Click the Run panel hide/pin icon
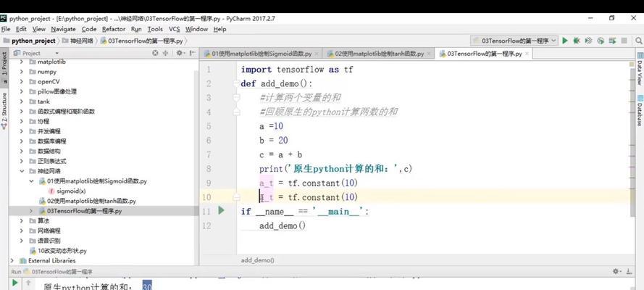The height and width of the screenshot is (290, 644). pyautogui.click(x=629, y=272)
